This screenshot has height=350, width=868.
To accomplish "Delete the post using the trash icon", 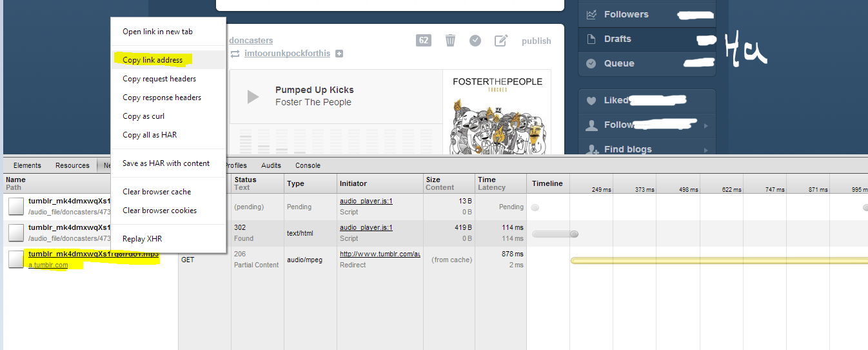I will coord(450,41).
